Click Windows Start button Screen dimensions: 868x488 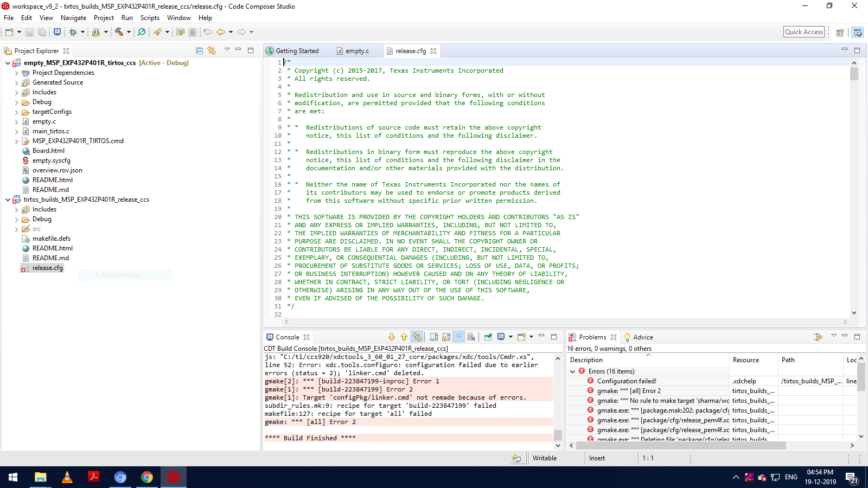point(14,477)
